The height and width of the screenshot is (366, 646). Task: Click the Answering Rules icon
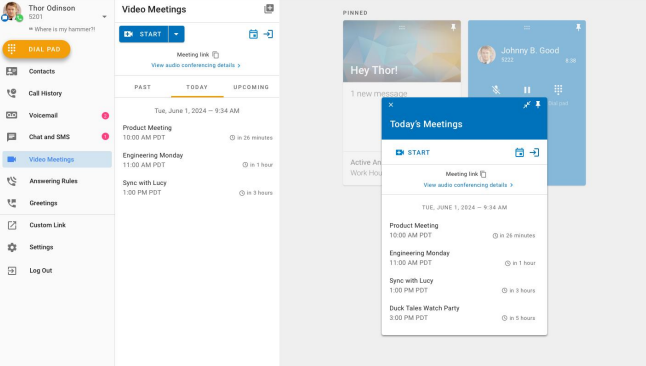[12, 181]
